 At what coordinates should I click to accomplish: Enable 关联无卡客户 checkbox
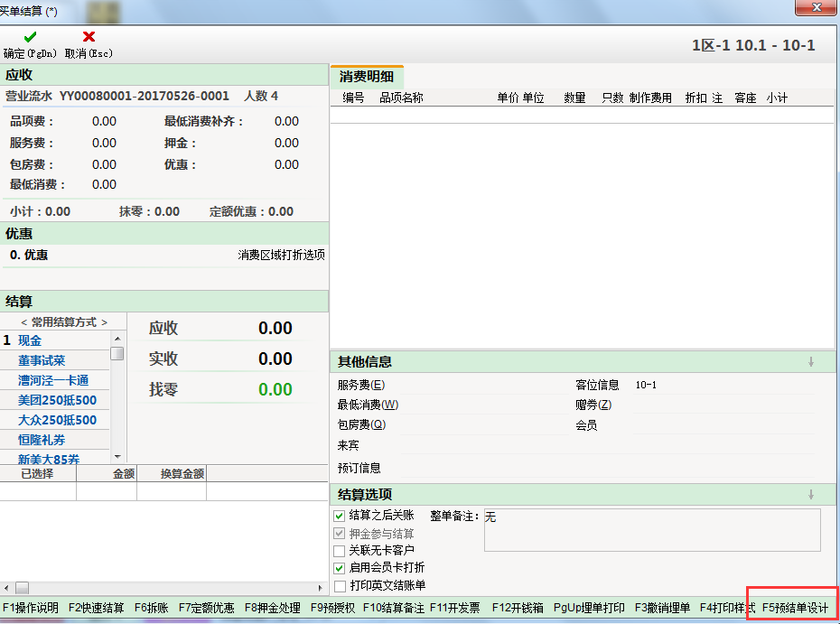tap(339, 551)
